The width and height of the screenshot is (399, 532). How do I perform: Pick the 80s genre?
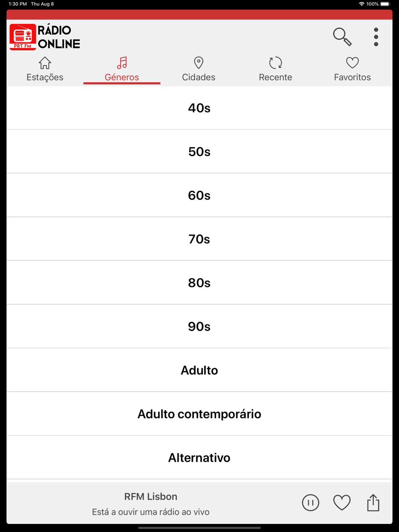tap(199, 283)
